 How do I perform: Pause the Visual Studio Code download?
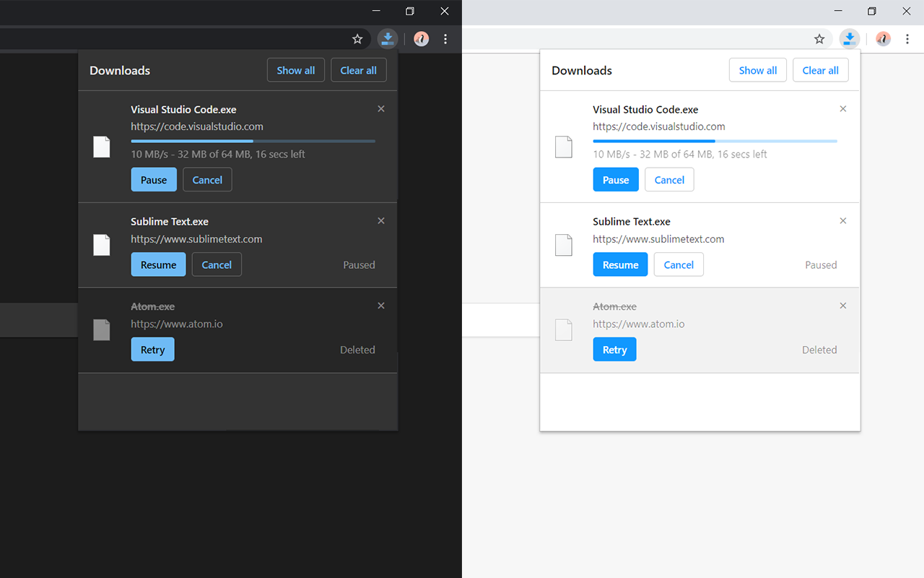point(154,179)
